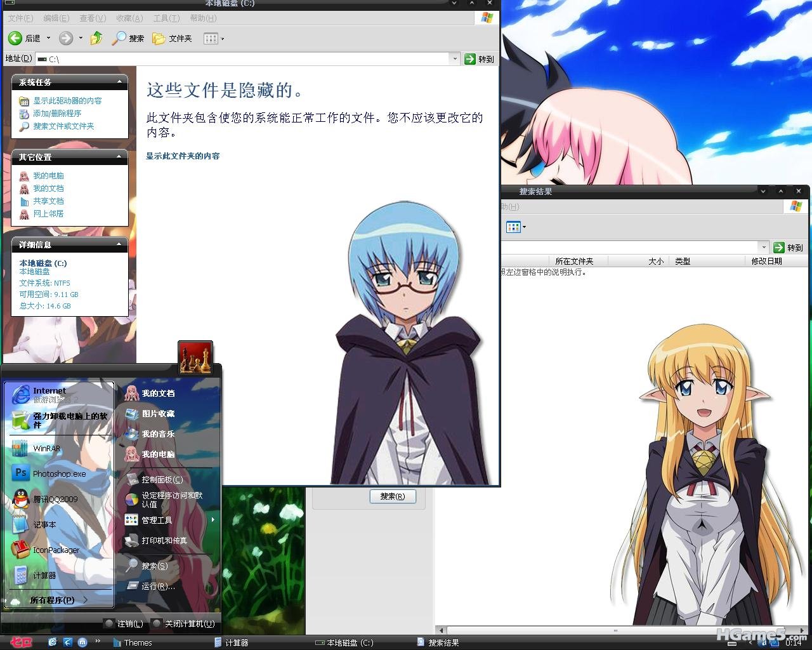The image size is (812, 650).
Task: Expand the views dropdown arrow in the C: toolbar
Action: click(x=223, y=39)
